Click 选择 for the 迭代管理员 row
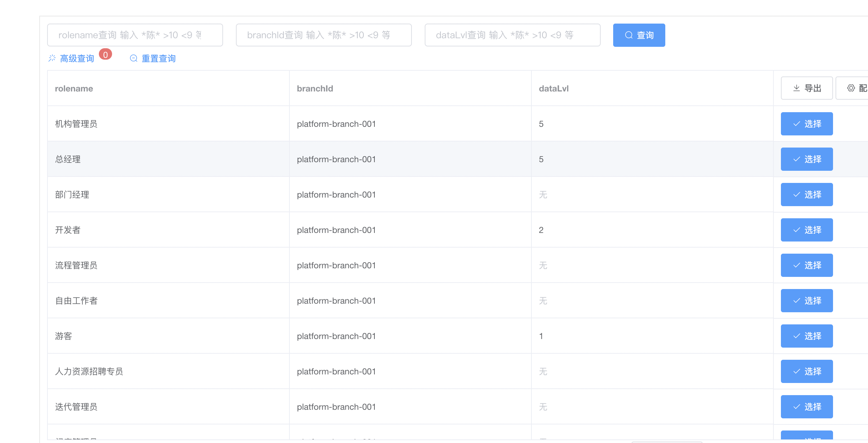The width and height of the screenshot is (868, 443). click(x=807, y=407)
